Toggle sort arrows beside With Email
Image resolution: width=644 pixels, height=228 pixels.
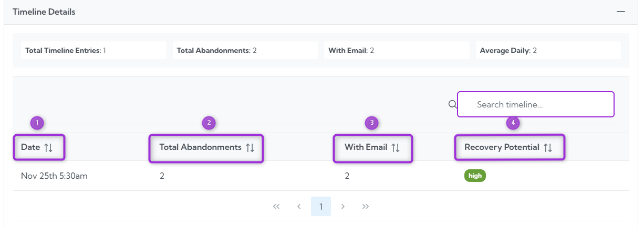[396, 148]
